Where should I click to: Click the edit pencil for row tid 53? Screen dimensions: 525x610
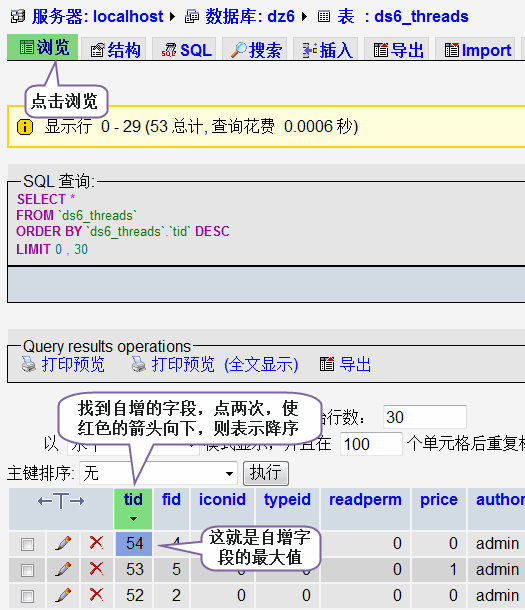point(63,569)
